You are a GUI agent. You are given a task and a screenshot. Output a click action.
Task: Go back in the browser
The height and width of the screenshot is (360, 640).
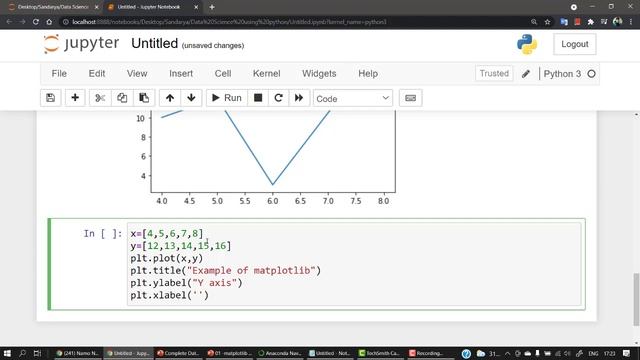[9, 22]
